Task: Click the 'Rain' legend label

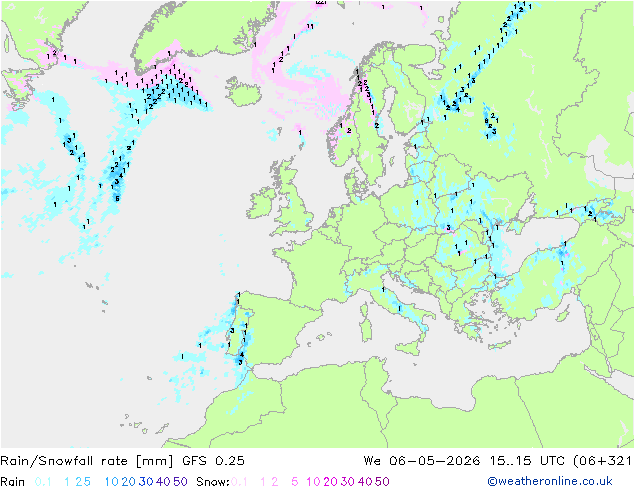Action: coord(13,482)
